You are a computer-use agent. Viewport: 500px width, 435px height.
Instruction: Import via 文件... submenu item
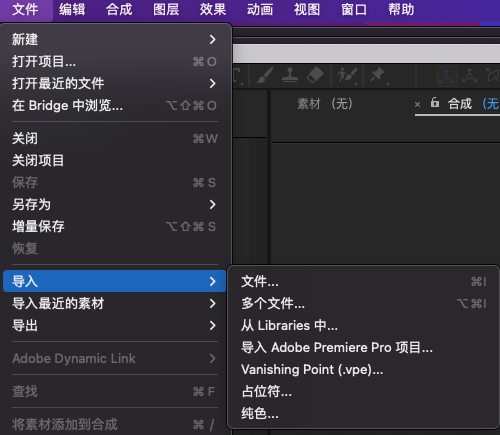point(363,282)
